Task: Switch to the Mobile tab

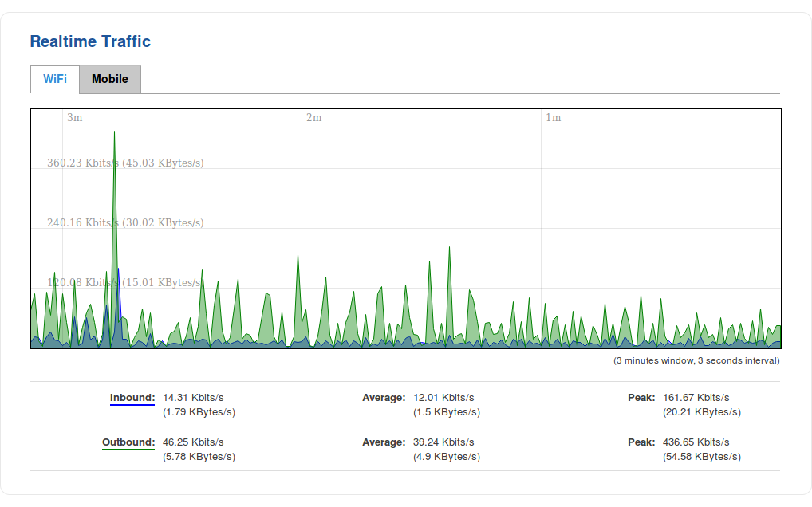Action: click(x=110, y=79)
